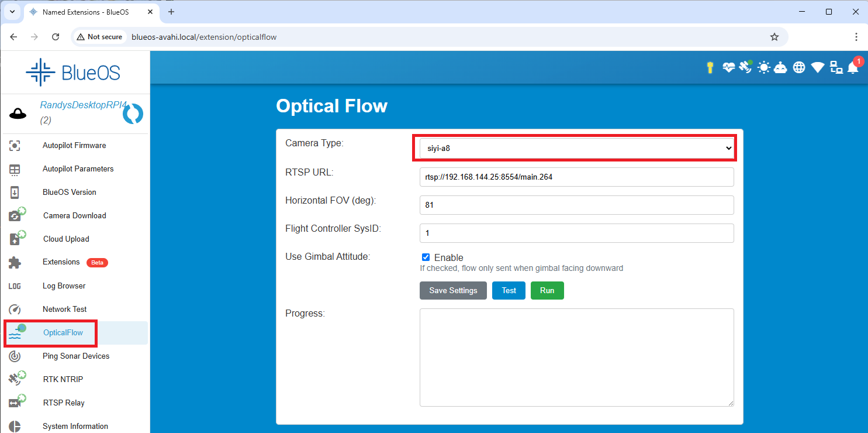This screenshot has height=433, width=868.
Task: Click the yellow flashlight icon
Action: pyautogui.click(x=710, y=68)
